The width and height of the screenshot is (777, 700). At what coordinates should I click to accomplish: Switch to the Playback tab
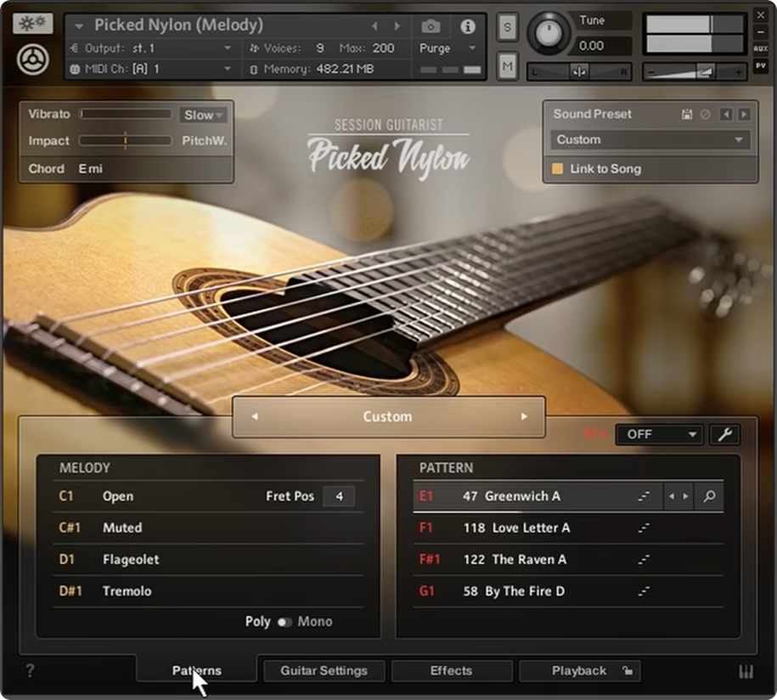[579, 671]
